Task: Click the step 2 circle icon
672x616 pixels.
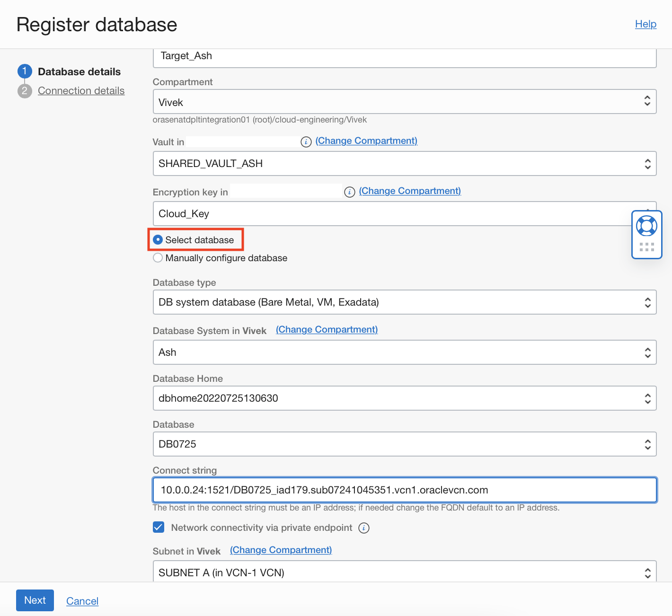Action: 25,91
